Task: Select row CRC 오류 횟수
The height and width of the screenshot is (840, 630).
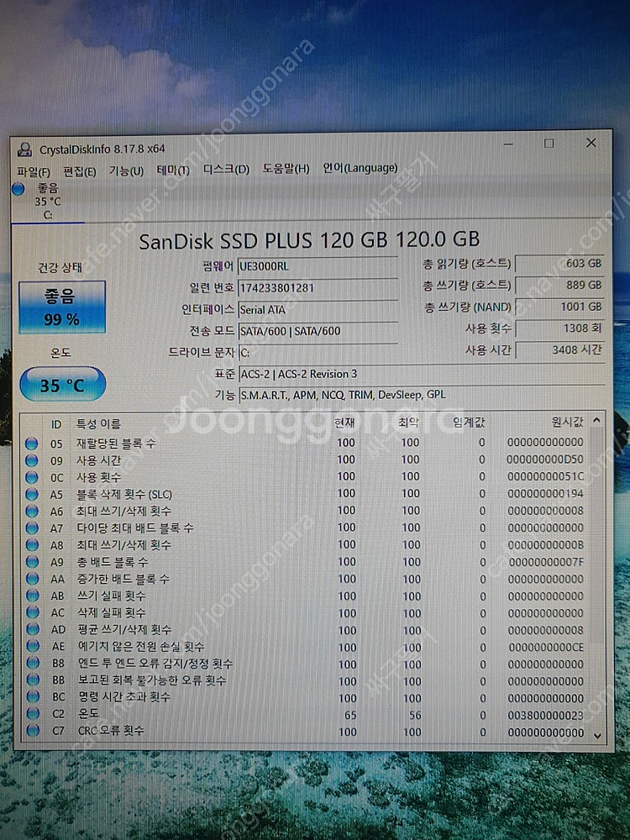Action: point(306,732)
